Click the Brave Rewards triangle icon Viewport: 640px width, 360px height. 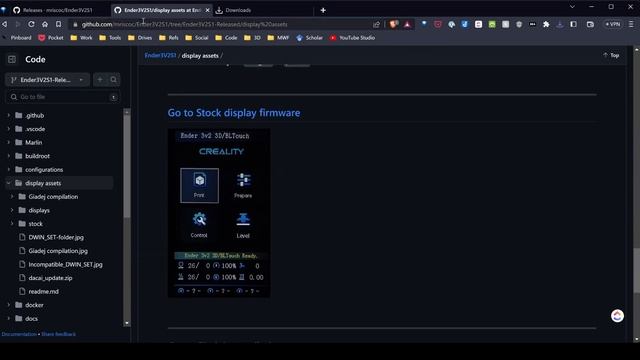tap(407, 24)
